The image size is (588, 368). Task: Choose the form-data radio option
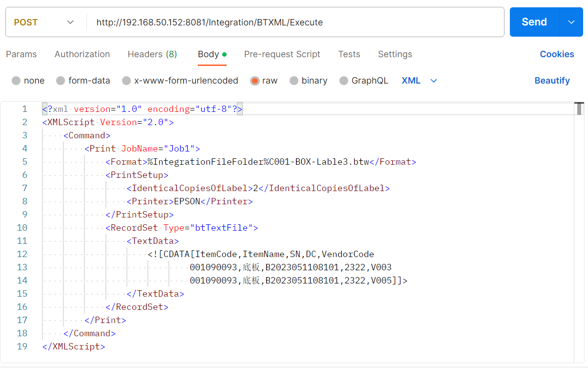[x=61, y=81]
